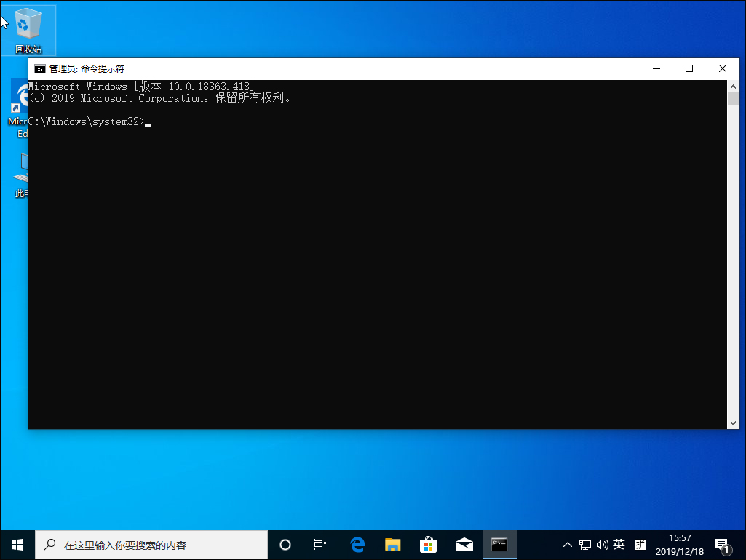Activate the Cortana circle on the taskbar
This screenshot has width=746, height=560.
click(x=285, y=544)
